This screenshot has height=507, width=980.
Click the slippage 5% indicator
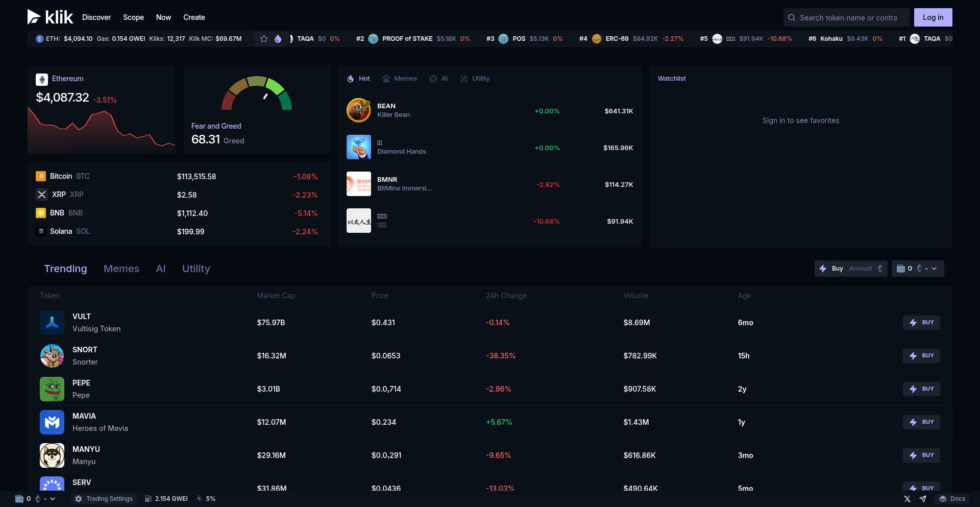[x=206, y=499]
